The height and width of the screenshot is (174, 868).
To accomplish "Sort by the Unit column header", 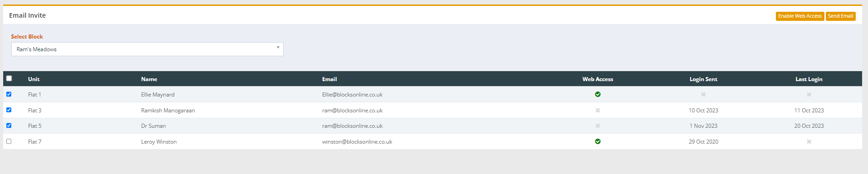I will (x=34, y=79).
